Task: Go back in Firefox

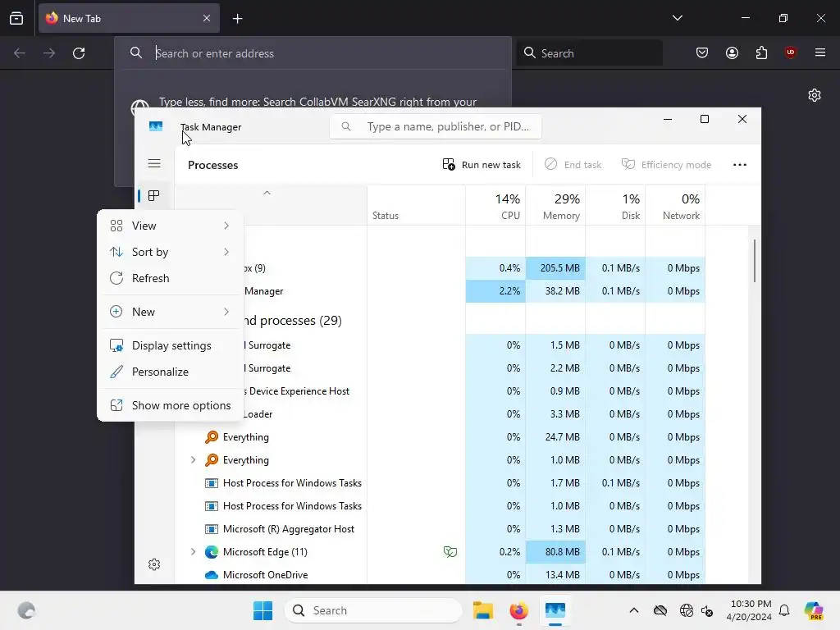Action: click(20, 53)
